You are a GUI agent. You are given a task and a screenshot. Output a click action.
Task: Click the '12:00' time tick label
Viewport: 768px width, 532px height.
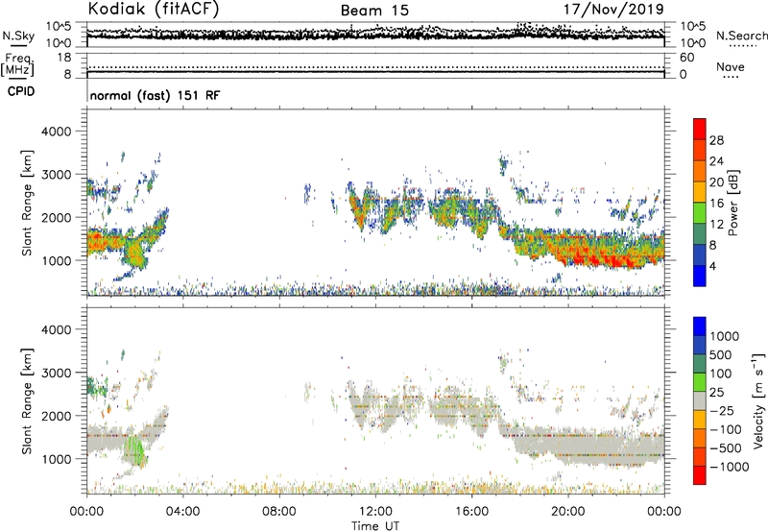[x=375, y=512]
